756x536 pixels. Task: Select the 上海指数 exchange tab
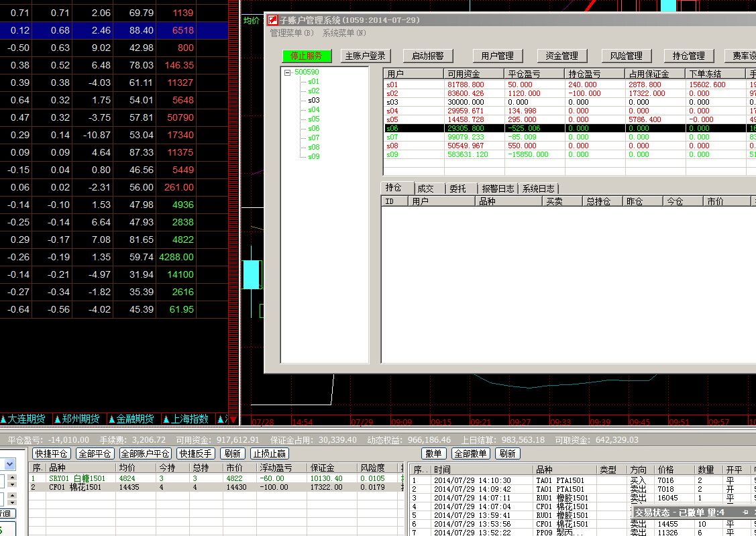(x=188, y=419)
